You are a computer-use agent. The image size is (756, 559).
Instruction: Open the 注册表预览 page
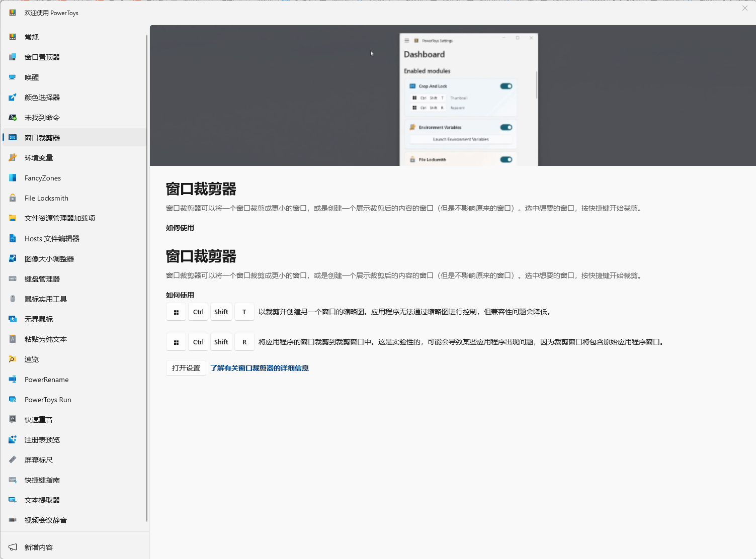74,439
